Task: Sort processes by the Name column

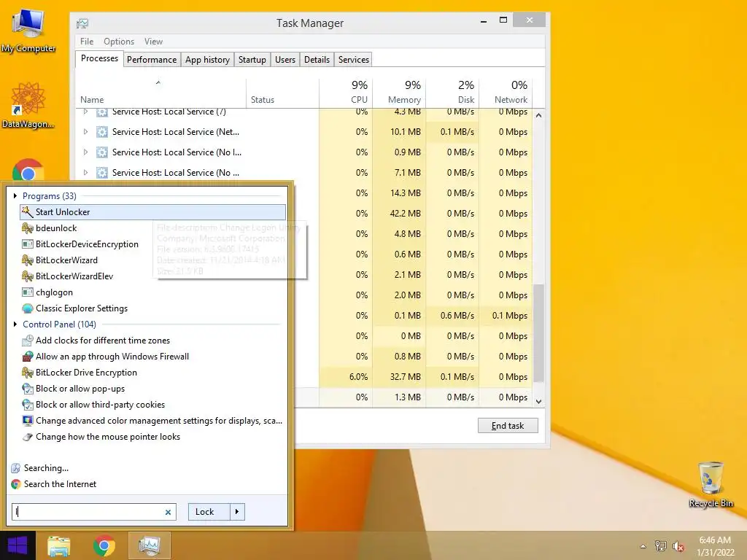Action: click(160, 93)
